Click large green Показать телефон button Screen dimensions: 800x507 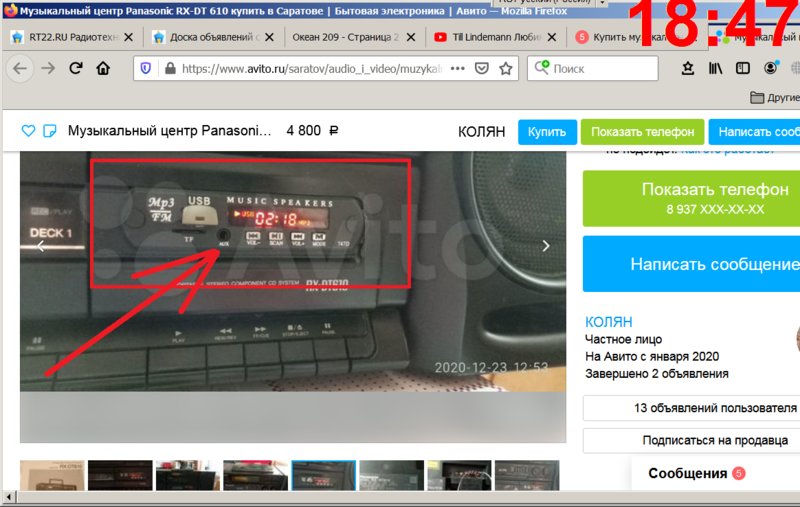[691, 198]
